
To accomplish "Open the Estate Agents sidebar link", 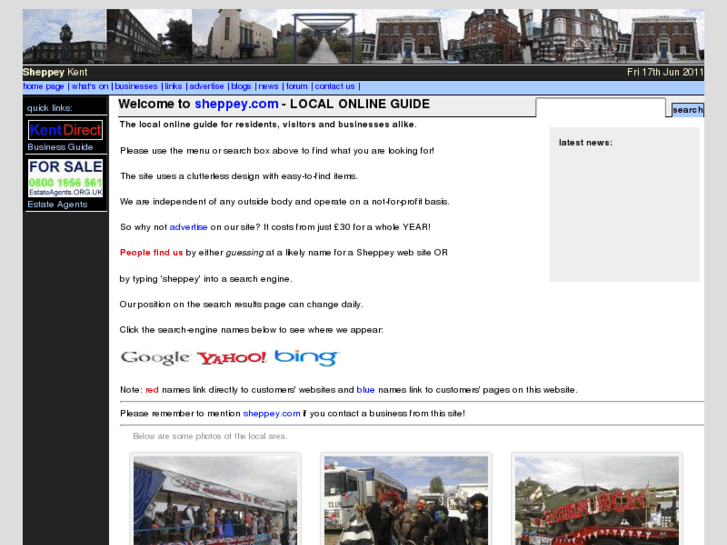I will pos(57,205).
